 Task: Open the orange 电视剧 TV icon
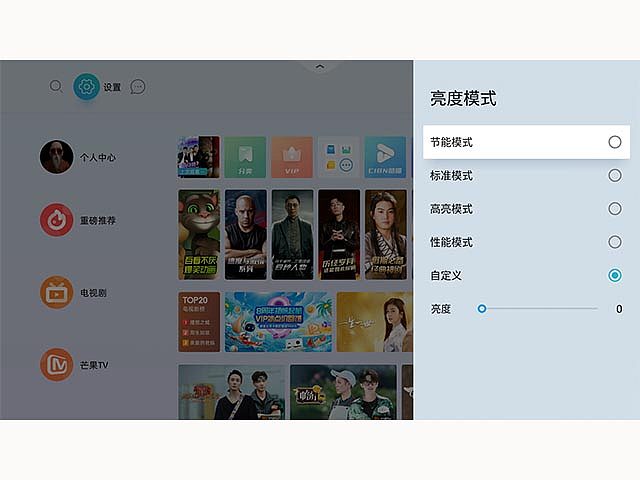click(56, 292)
